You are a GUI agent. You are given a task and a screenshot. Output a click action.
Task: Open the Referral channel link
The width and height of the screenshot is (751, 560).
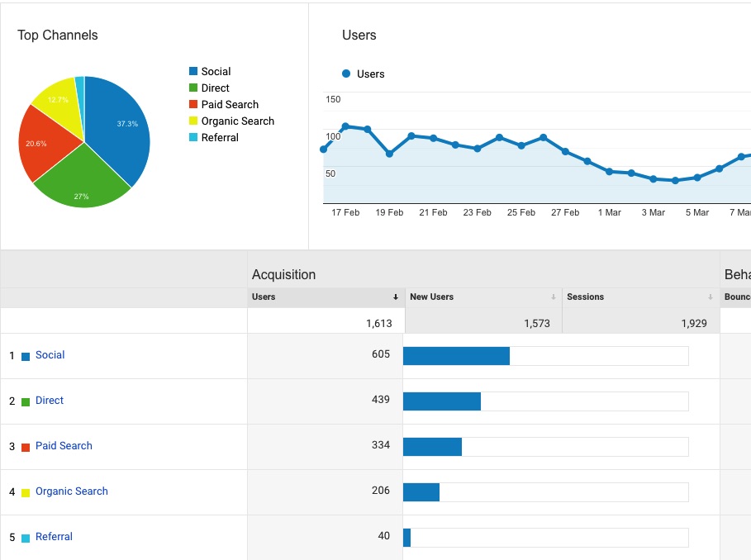coord(54,537)
